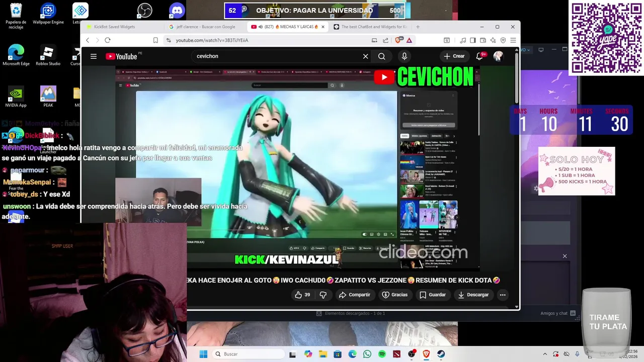
Task: Go back in the browser
Action: 88,40
